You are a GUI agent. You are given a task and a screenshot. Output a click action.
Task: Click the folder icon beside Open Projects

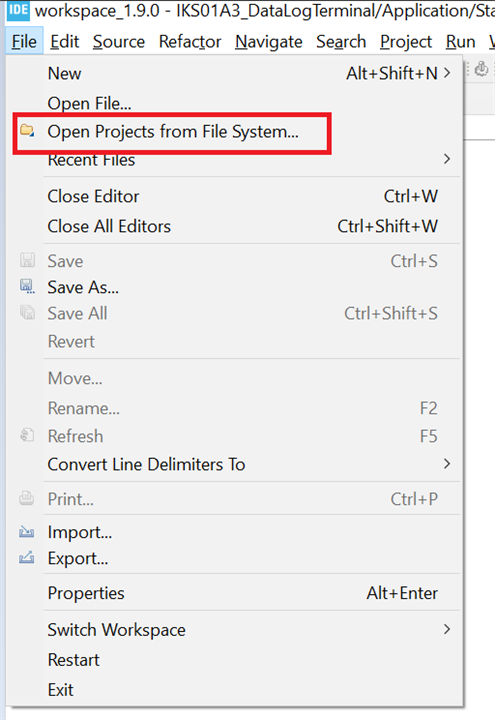click(27, 131)
